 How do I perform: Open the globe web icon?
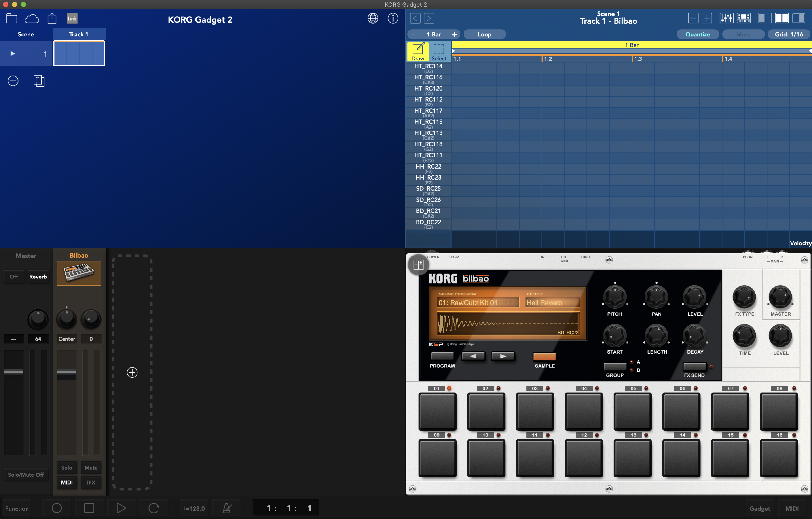pos(373,18)
